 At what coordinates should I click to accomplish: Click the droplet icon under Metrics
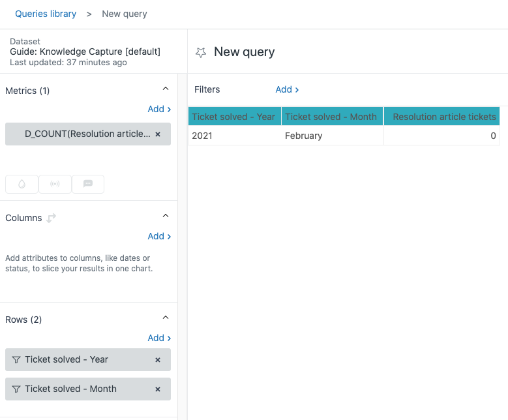pyautogui.click(x=22, y=185)
